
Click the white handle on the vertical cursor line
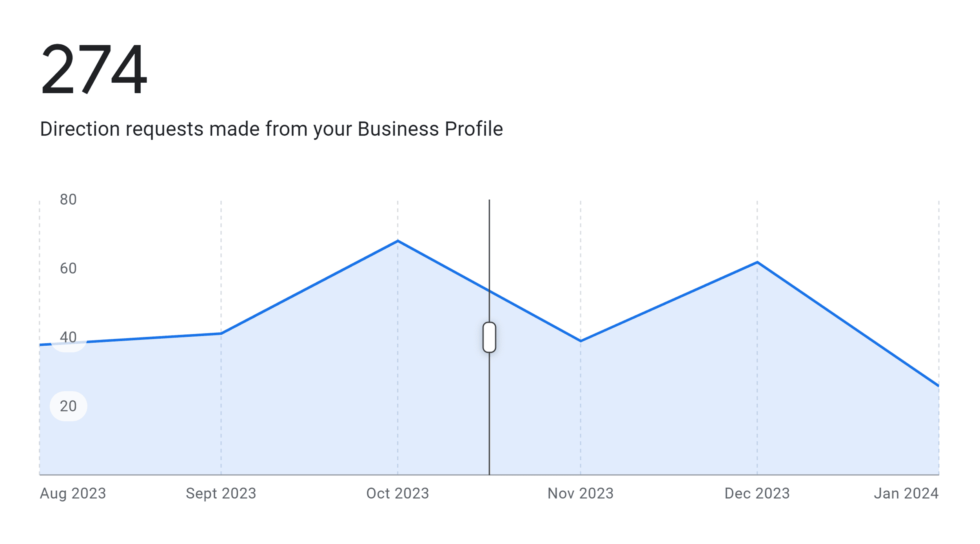pos(489,337)
